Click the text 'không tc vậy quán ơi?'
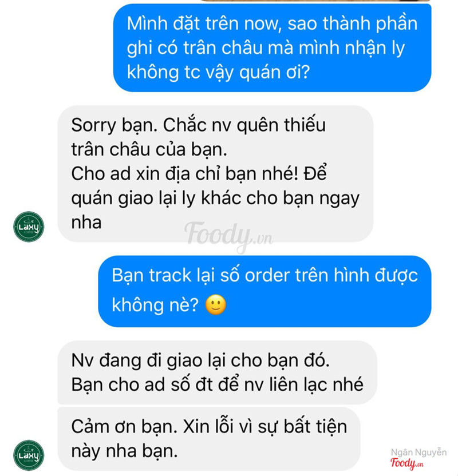458x476 pixels. [218, 72]
